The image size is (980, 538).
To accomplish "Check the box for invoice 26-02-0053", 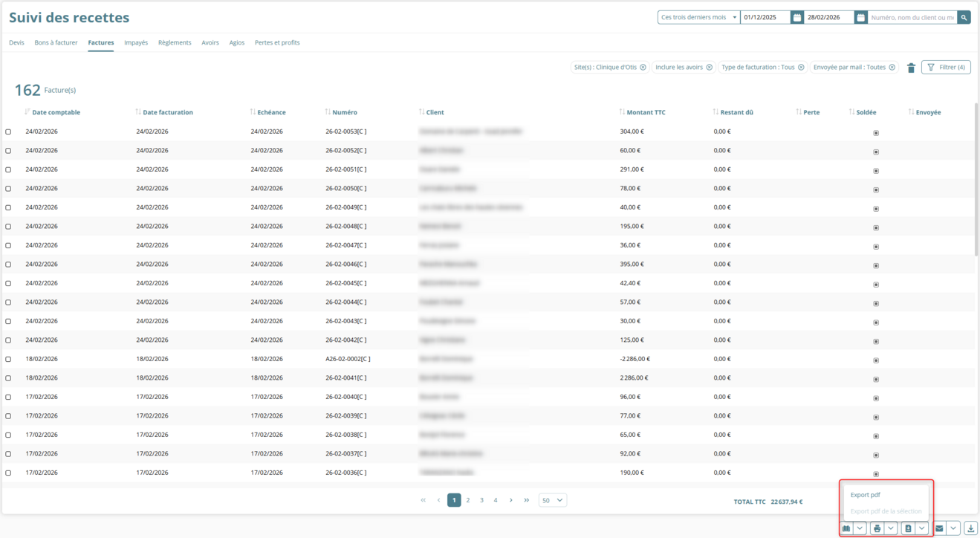I will (8, 132).
